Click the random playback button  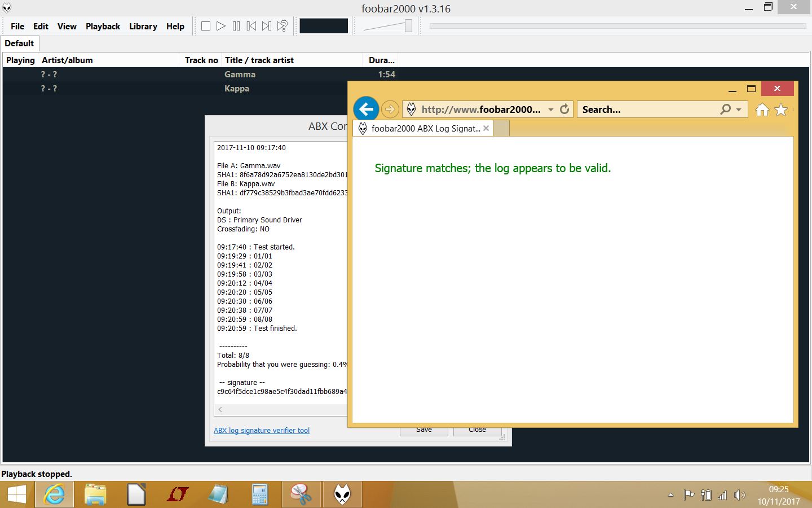[x=283, y=26]
